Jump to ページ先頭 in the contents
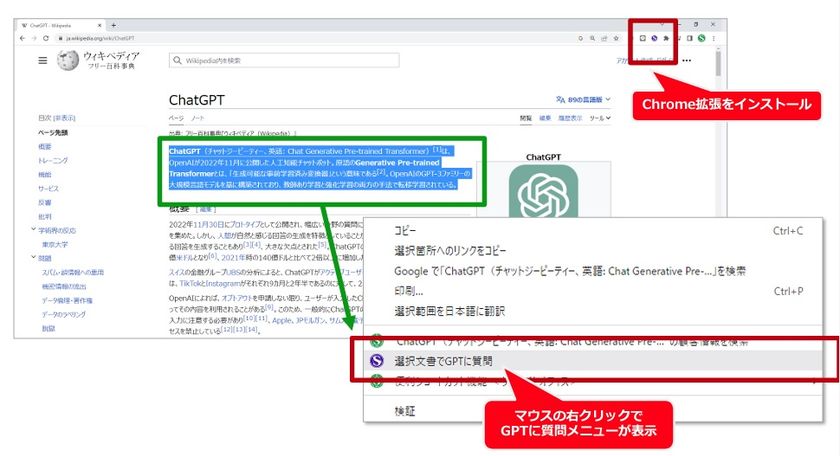The width and height of the screenshot is (840, 456). 53,132
